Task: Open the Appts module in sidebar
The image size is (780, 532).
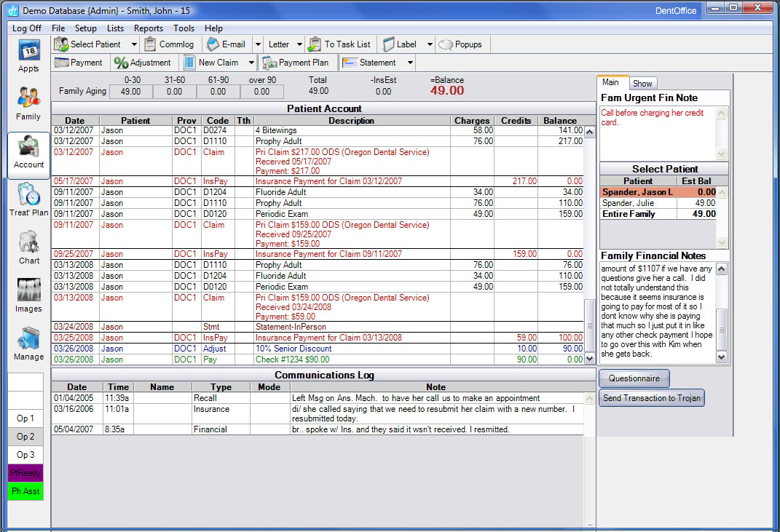Action: [28, 56]
